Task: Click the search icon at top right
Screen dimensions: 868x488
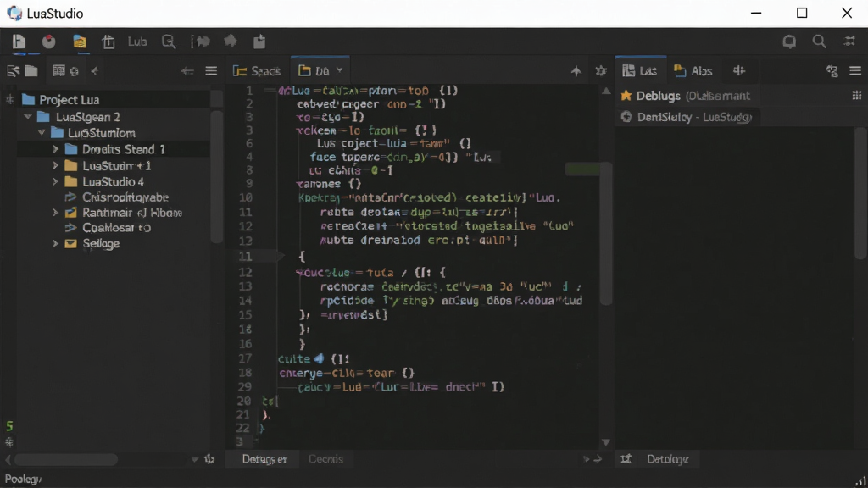Action: click(820, 42)
